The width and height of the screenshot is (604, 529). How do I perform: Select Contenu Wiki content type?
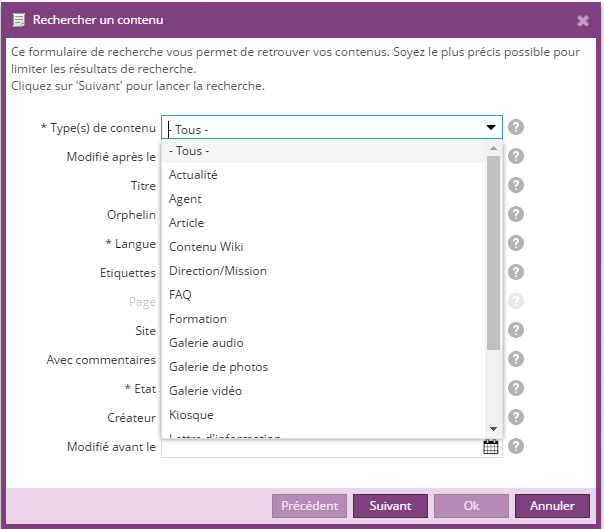pos(206,247)
